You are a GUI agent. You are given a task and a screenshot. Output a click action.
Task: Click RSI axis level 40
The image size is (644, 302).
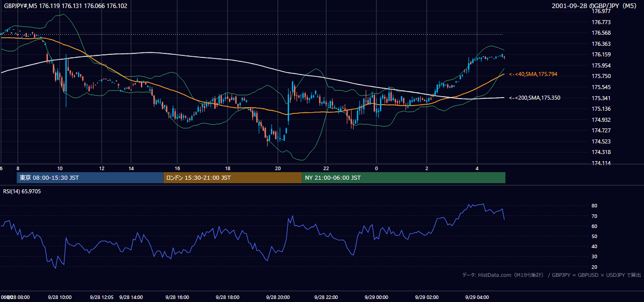click(x=595, y=246)
